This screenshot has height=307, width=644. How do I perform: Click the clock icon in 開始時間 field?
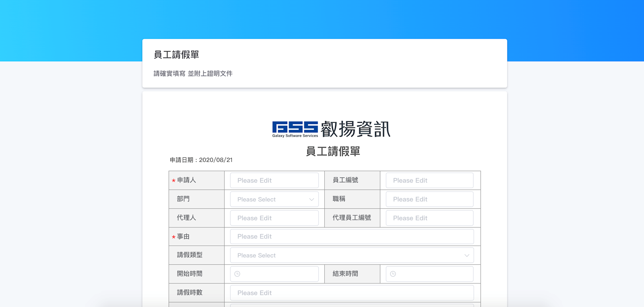(x=237, y=274)
